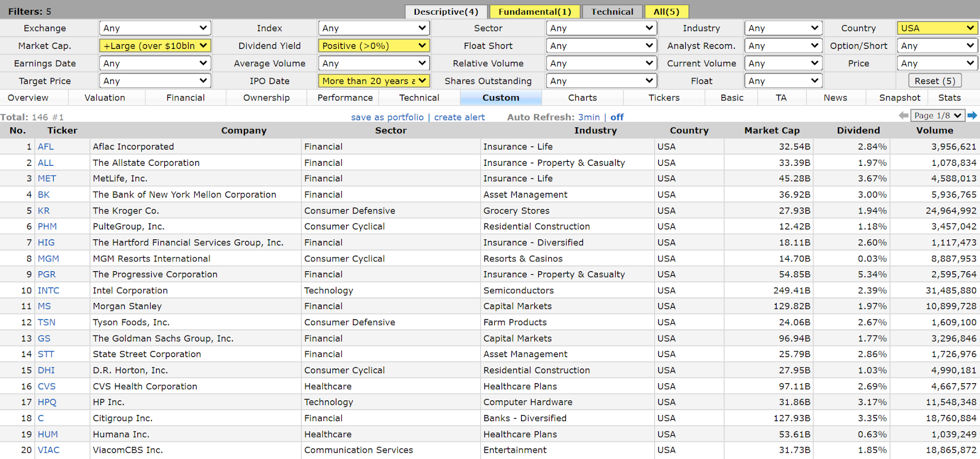Switch to the Fundamental(1) filter tab

pos(535,12)
